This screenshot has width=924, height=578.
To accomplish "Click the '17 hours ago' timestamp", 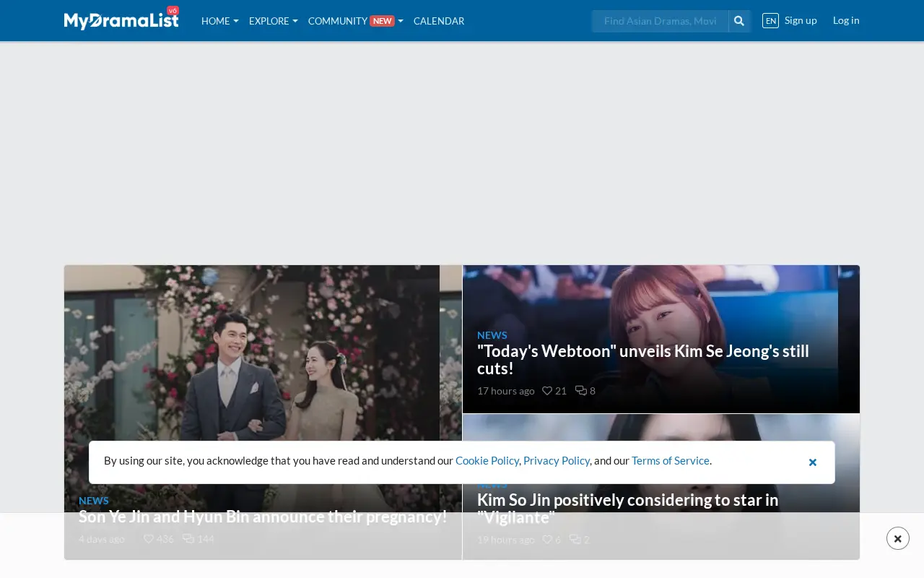I will tap(506, 391).
